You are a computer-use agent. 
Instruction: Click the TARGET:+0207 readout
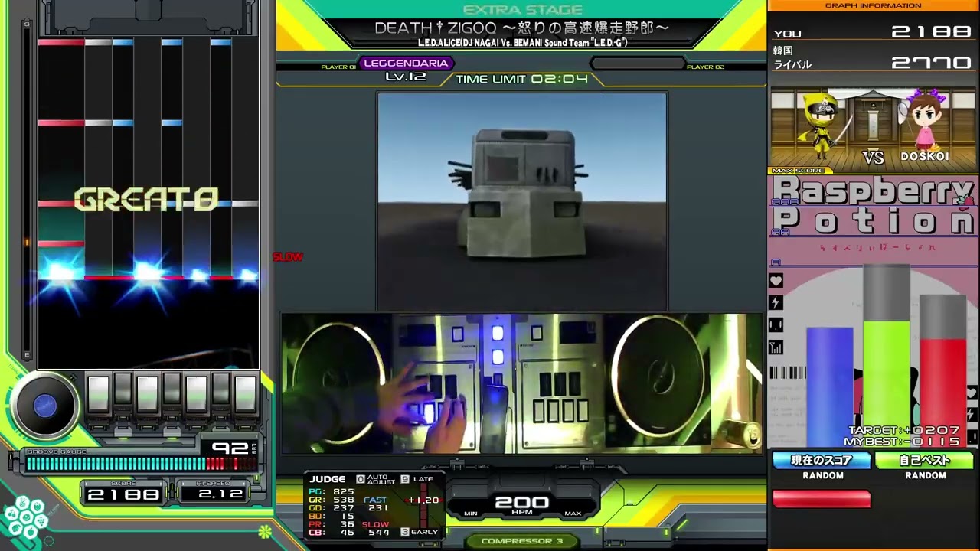(x=904, y=431)
